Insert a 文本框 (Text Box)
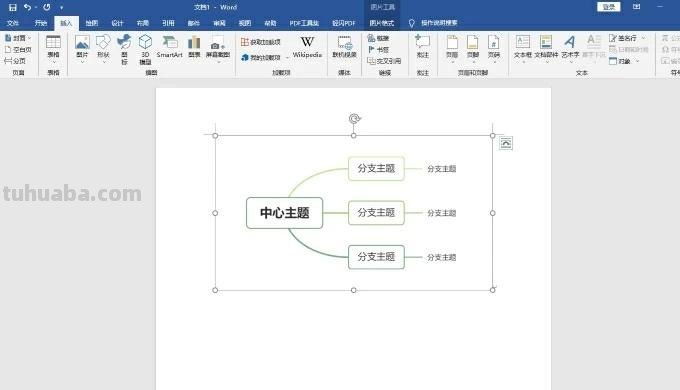The image size is (680, 390). click(x=523, y=49)
